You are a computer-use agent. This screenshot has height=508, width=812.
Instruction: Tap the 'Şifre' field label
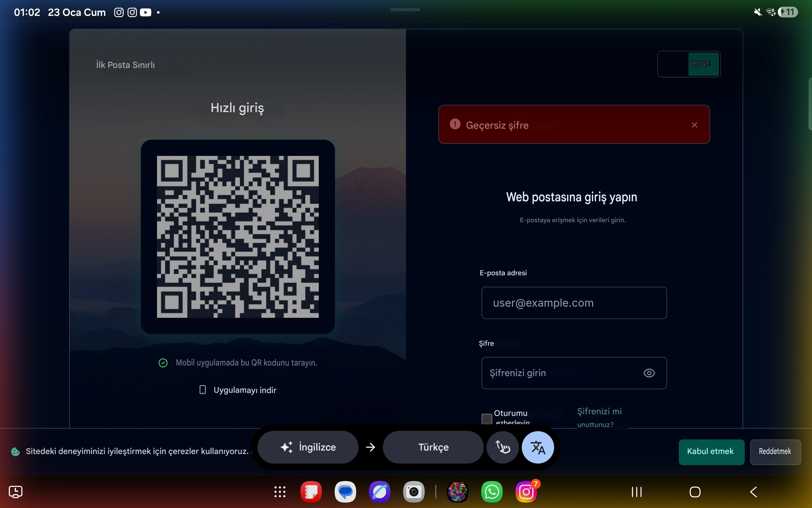pyautogui.click(x=486, y=343)
